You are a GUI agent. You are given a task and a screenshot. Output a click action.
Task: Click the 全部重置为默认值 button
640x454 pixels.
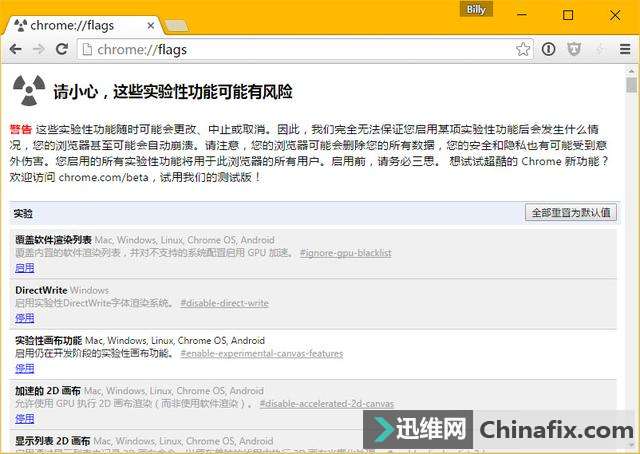(x=571, y=213)
